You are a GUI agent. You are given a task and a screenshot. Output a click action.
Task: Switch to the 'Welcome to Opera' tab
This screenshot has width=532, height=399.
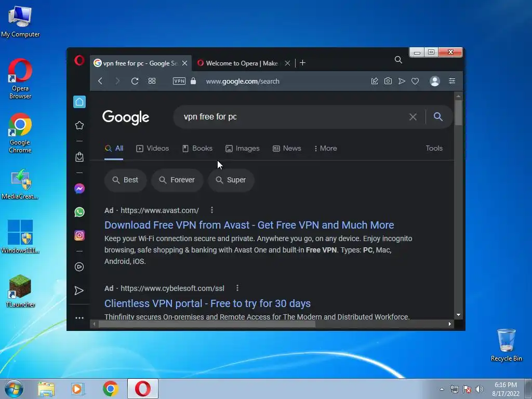click(x=242, y=63)
